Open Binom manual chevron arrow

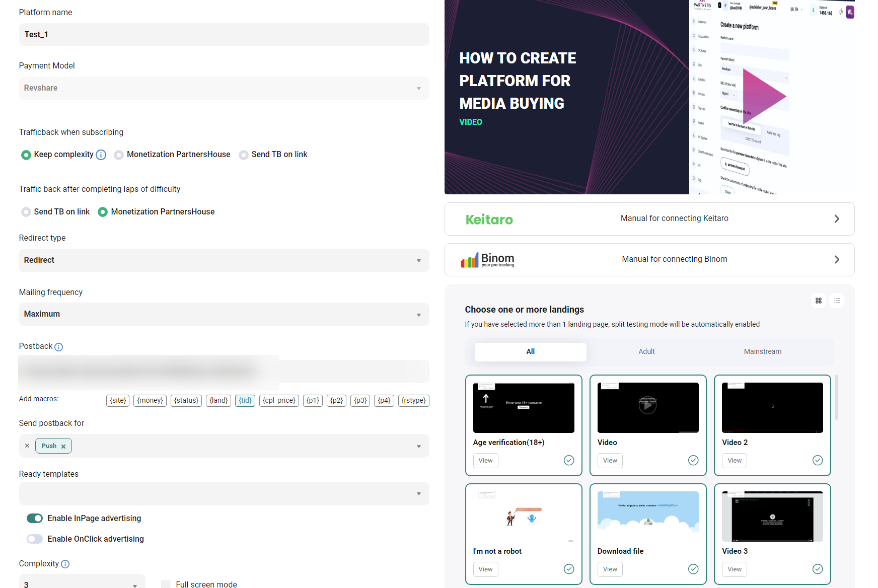837,260
